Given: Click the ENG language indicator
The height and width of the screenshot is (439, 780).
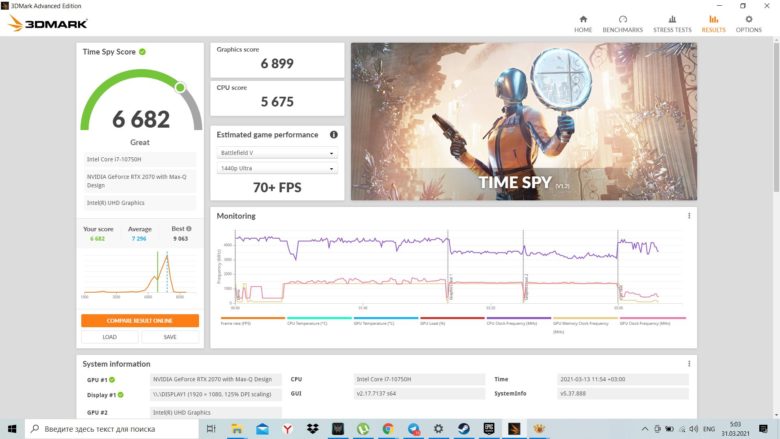Looking at the screenshot, I should (709, 429).
